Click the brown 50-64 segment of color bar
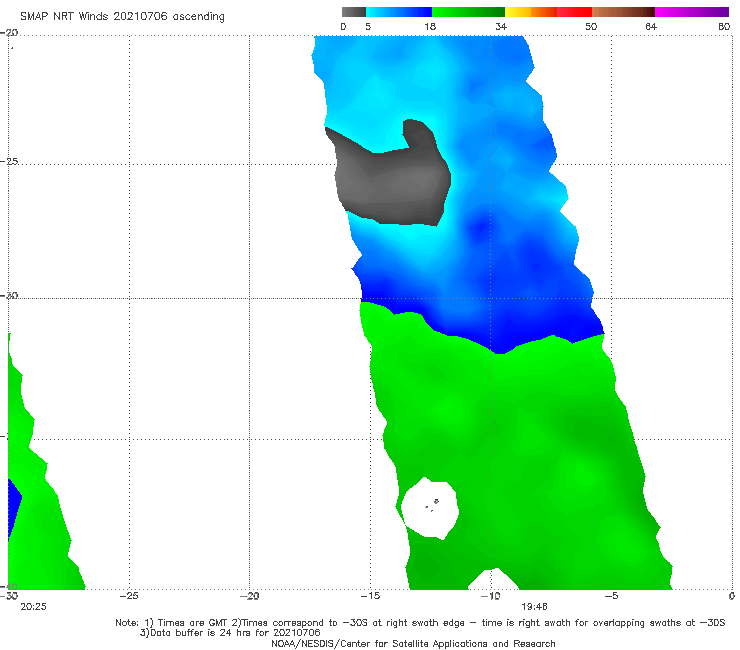This screenshot has height=650, width=740. (623, 12)
